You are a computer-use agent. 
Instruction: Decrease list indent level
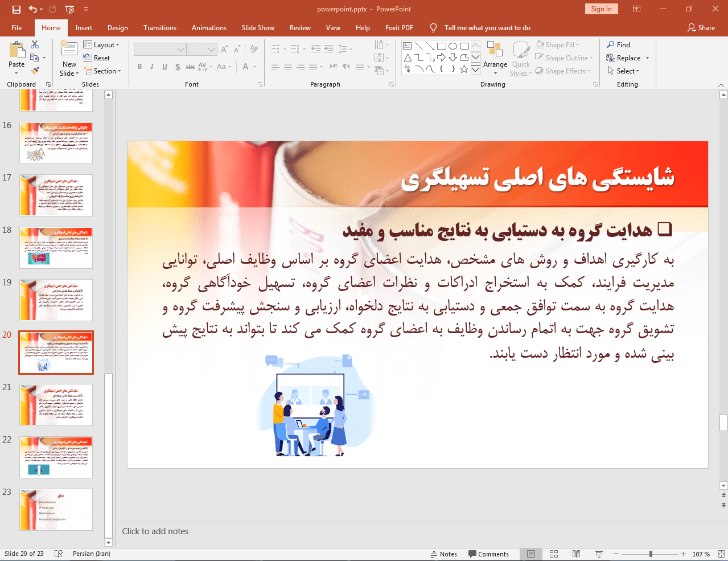pyautogui.click(x=316, y=49)
